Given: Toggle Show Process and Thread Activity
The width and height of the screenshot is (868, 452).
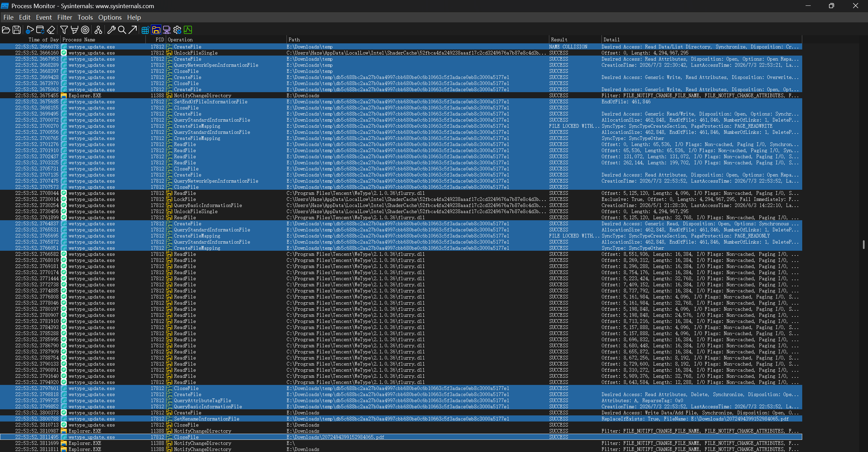Looking at the screenshot, I should pos(177,30).
